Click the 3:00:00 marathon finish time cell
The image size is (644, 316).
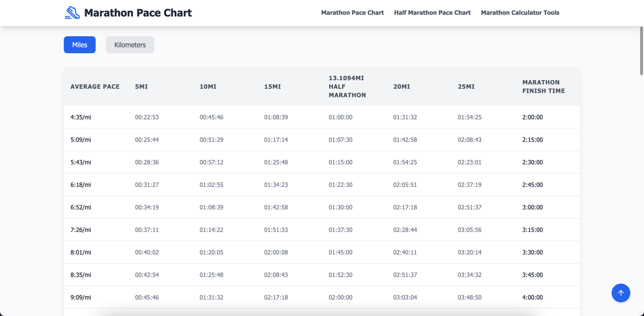(x=533, y=207)
